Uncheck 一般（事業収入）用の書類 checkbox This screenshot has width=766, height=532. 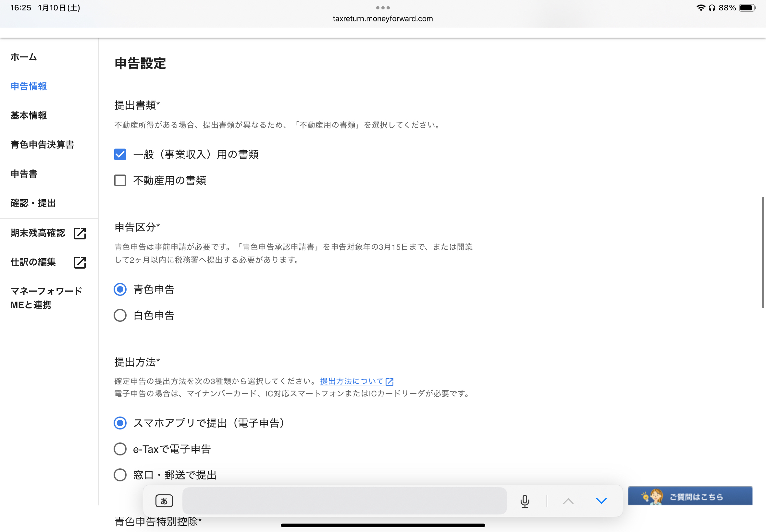click(x=120, y=154)
